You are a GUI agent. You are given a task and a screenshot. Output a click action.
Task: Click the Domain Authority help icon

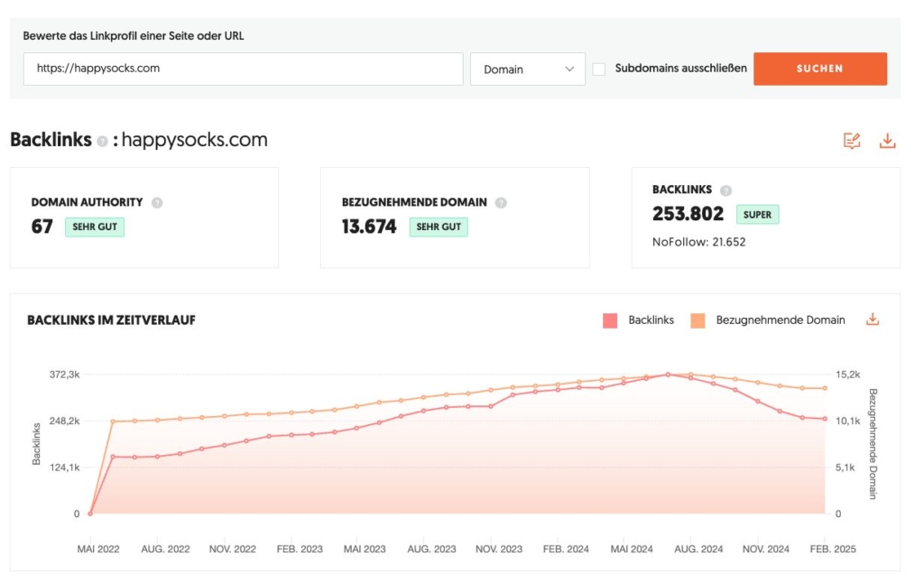157,203
